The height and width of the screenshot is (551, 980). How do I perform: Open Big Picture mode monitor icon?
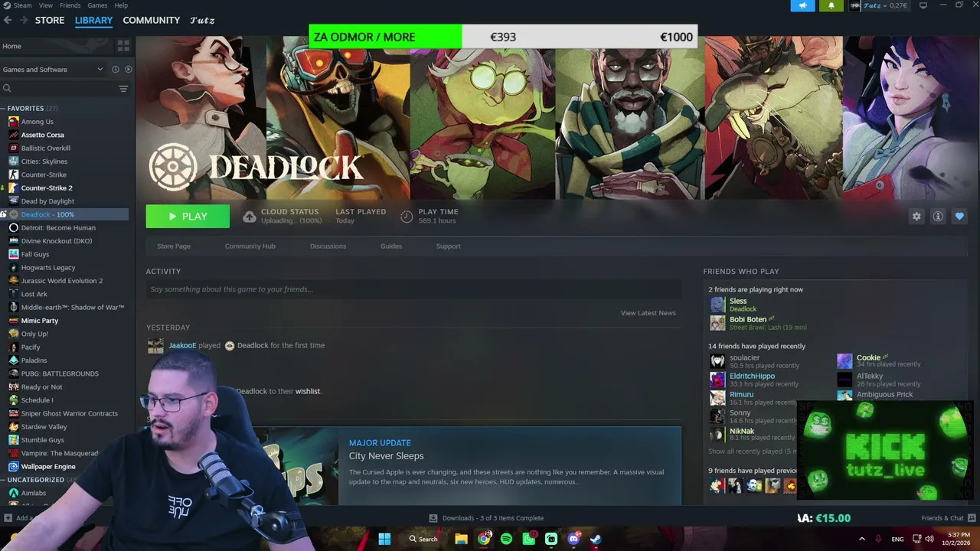tap(923, 5)
